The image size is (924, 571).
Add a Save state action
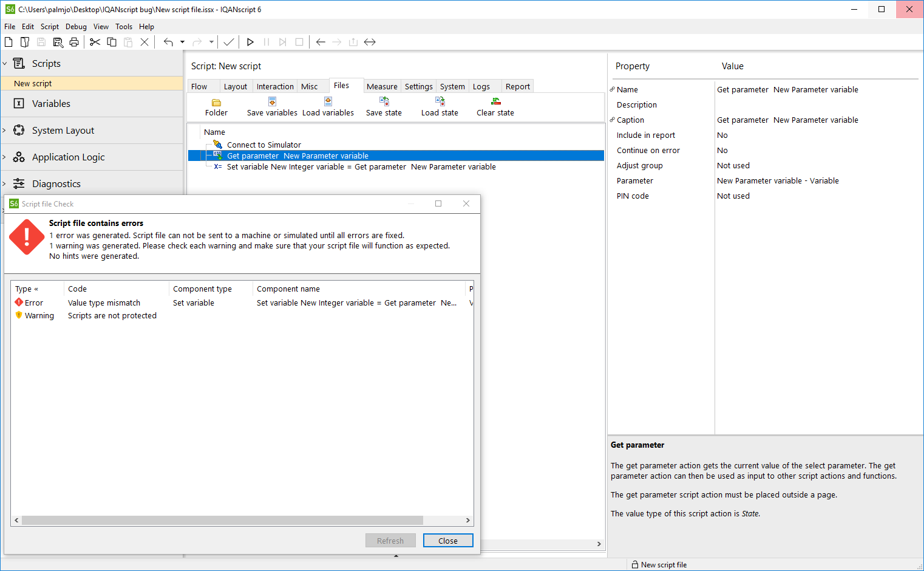(x=384, y=107)
